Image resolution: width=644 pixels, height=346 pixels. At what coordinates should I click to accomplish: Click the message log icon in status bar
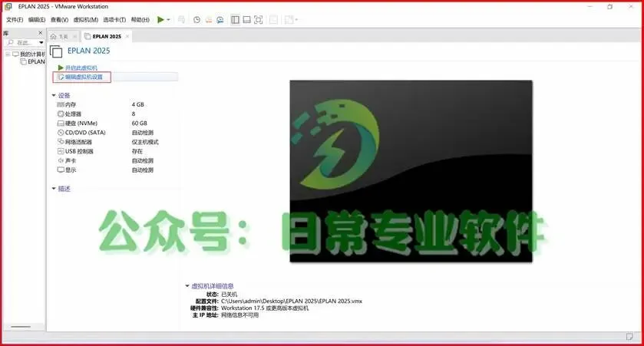point(629,337)
